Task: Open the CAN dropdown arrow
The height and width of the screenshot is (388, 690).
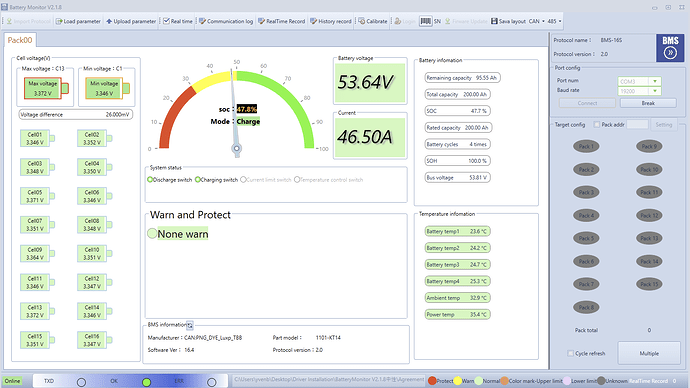Action: pos(543,21)
